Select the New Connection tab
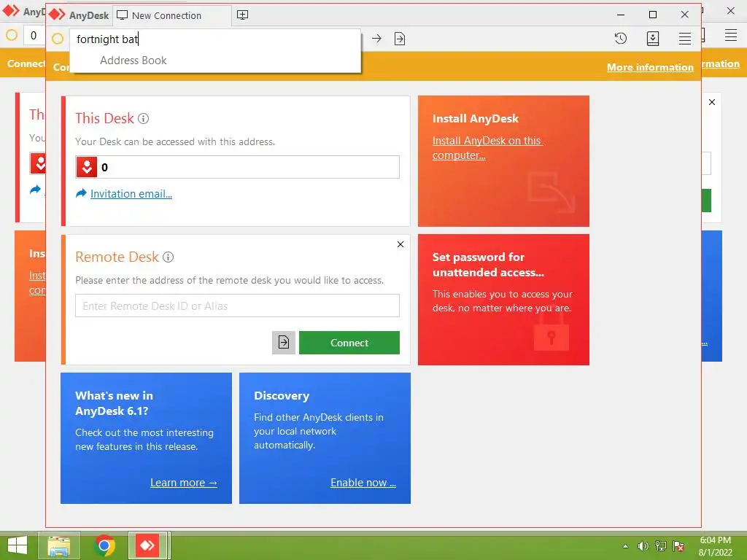Viewport: 747px width, 560px height. [x=172, y=15]
